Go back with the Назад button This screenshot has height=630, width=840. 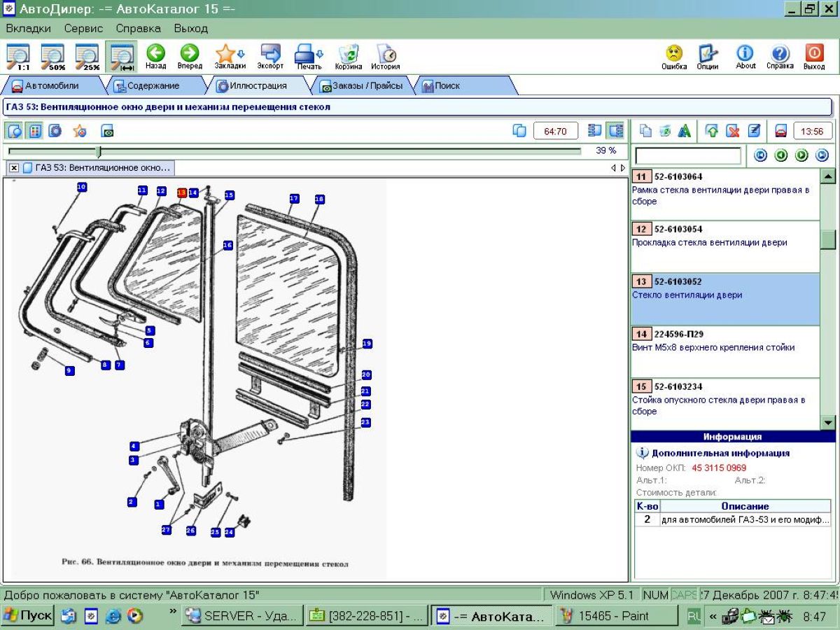(x=155, y=56)
